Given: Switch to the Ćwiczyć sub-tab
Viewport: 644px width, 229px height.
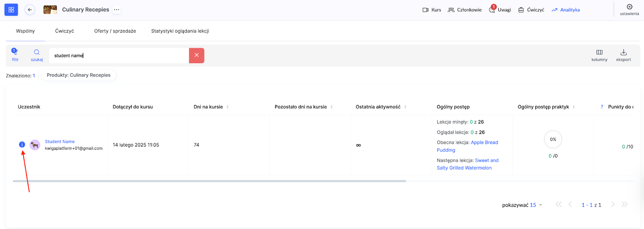Looking at the screenshot, I should click(64, 31).
